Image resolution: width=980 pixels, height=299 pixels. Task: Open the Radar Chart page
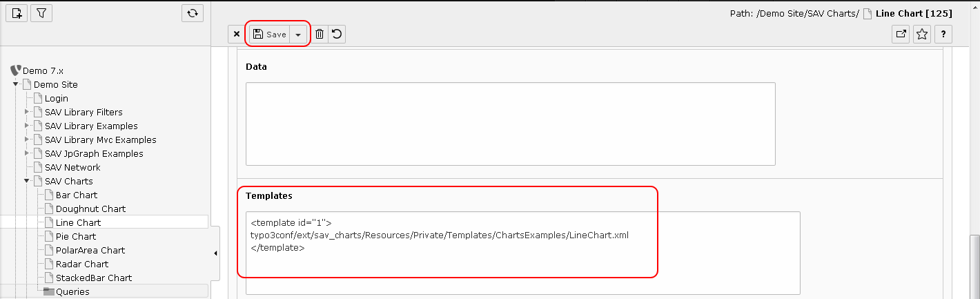tap(82, 264)
